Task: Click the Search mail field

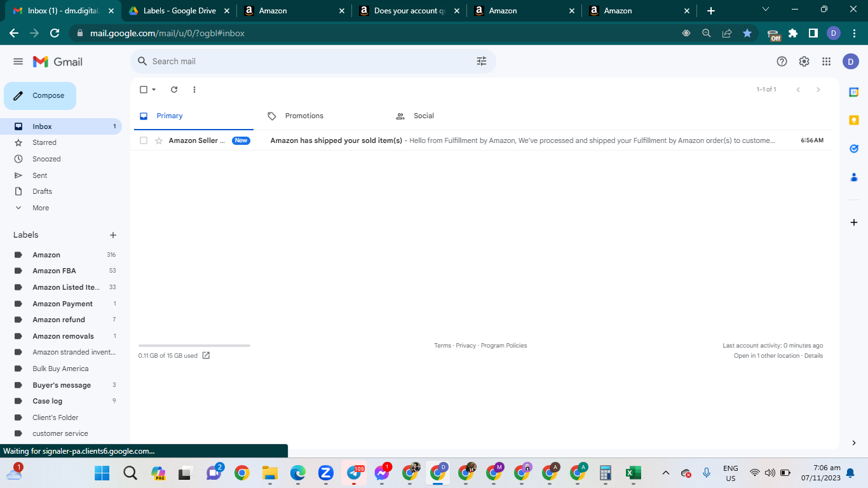Action: click(x=313, y=62)
